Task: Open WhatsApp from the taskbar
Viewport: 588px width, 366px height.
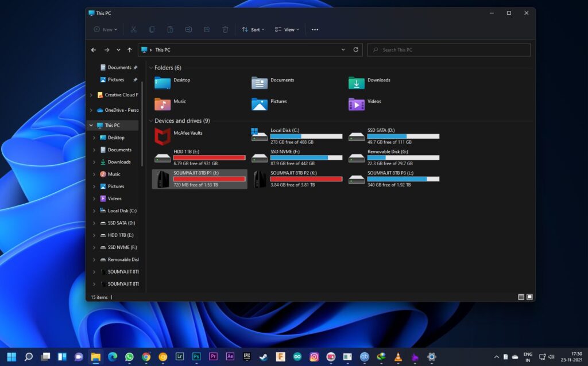Action: click(129, 357)
